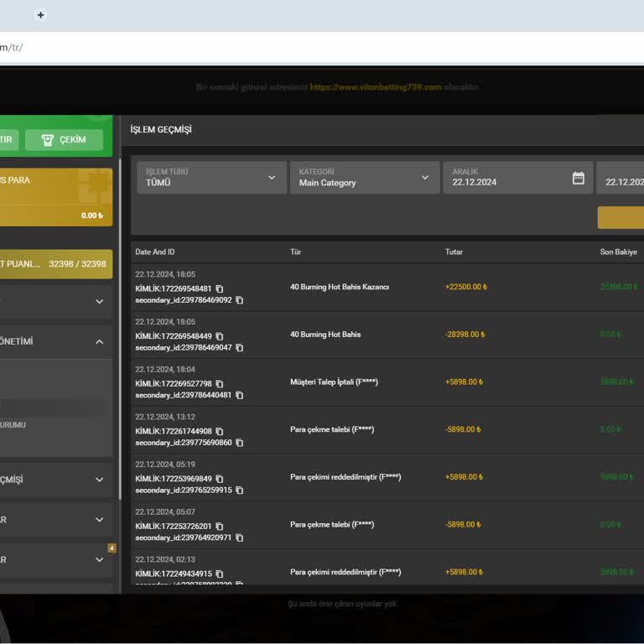Copy secondary_id 239786469092 using its copy icon
The height and width of the screenshot is (644, 644).
pos(239,300)
